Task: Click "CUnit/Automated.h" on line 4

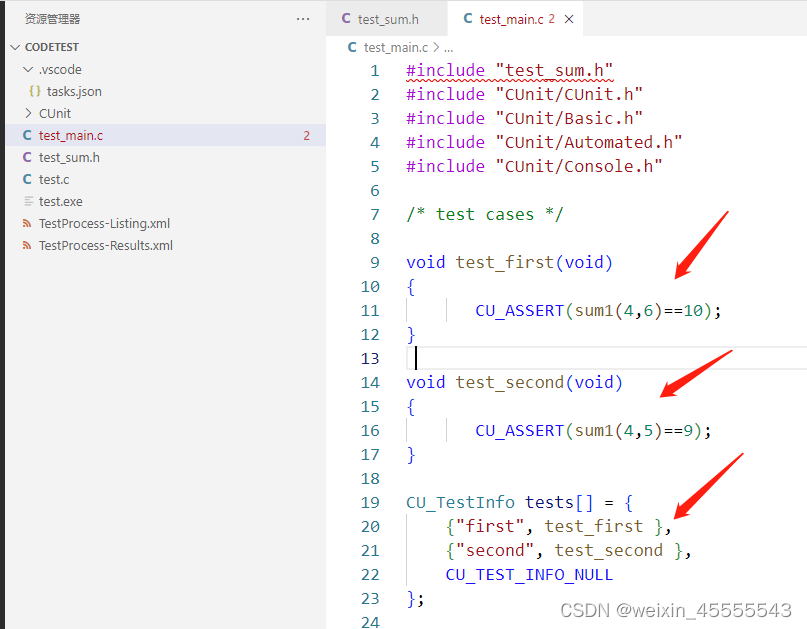Action: (589, 142)
